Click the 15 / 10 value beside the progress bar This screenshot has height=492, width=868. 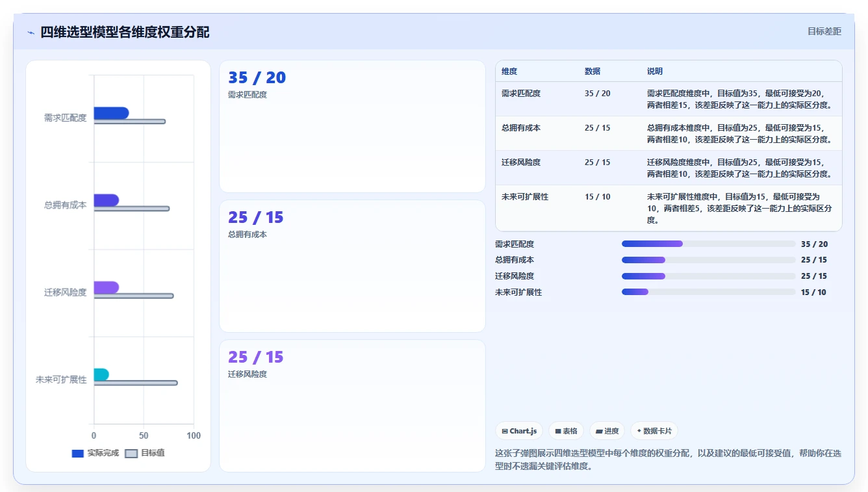click(x=813, y=292)
